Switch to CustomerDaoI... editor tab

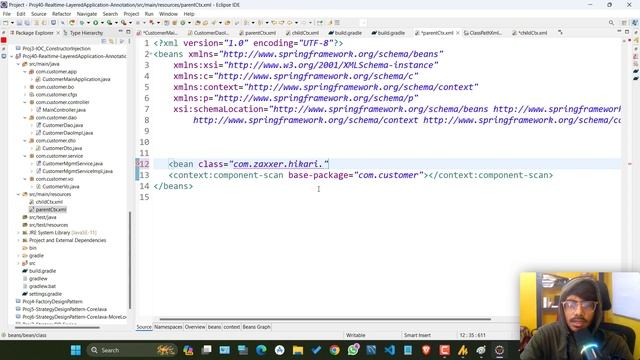pyautogui.click(x=208, y=33)
